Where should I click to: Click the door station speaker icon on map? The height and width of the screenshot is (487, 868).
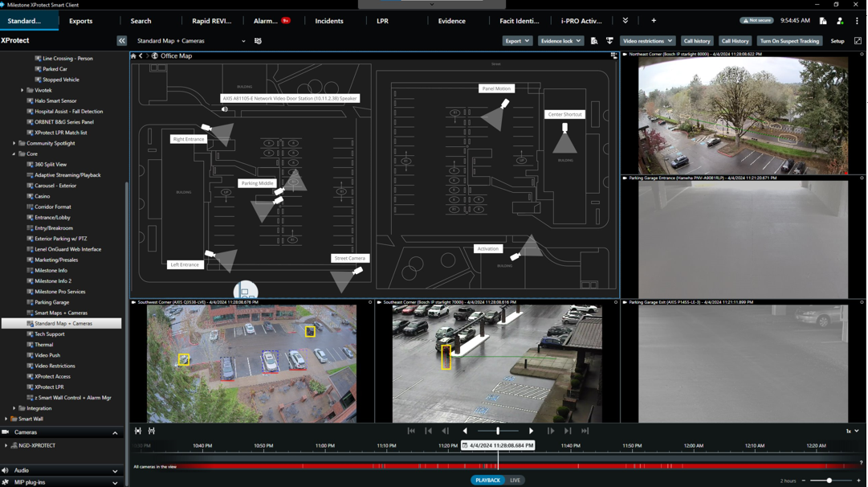pyautogui.click(x=225, y=109)
